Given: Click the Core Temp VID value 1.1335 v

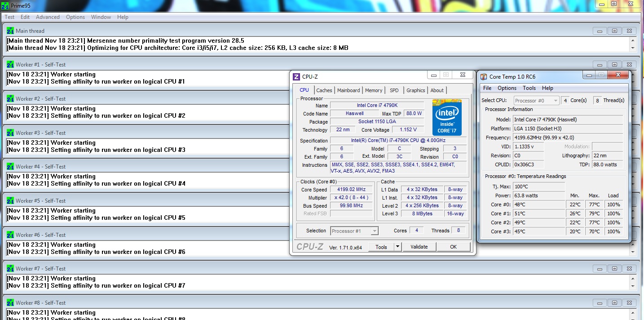Looking at the screenshot, I should coord(528,147).
